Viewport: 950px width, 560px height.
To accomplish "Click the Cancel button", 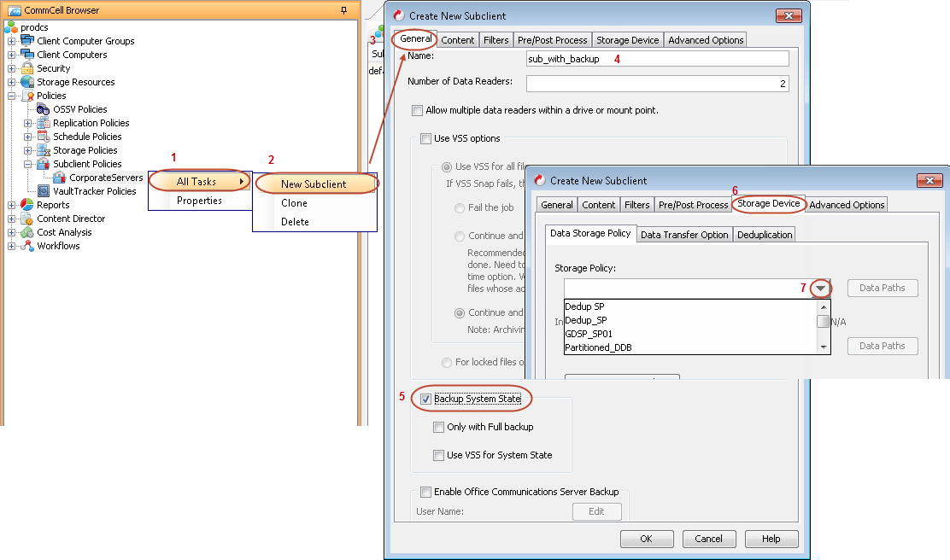I will [x=708, y=539].
